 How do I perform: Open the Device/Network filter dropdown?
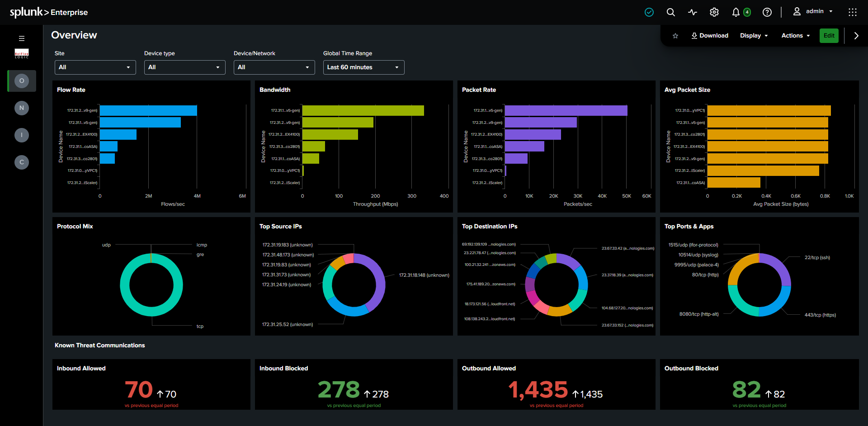(274, 67)
